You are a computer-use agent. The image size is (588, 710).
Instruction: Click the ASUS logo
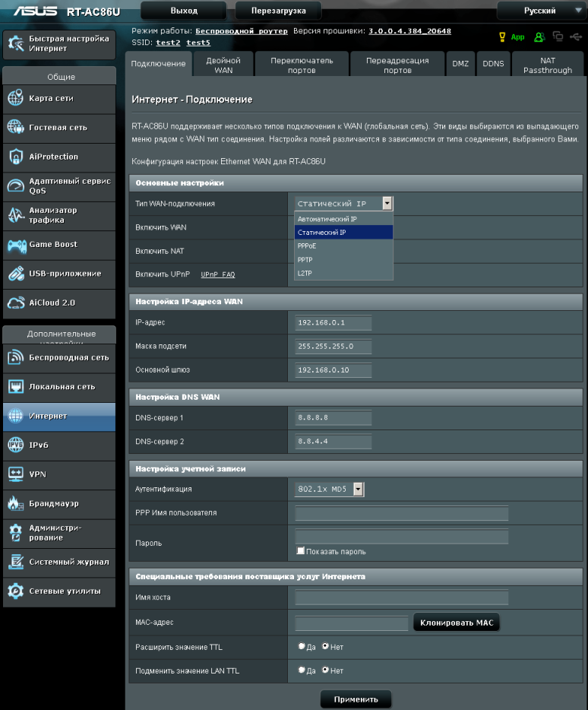(35, 11)
